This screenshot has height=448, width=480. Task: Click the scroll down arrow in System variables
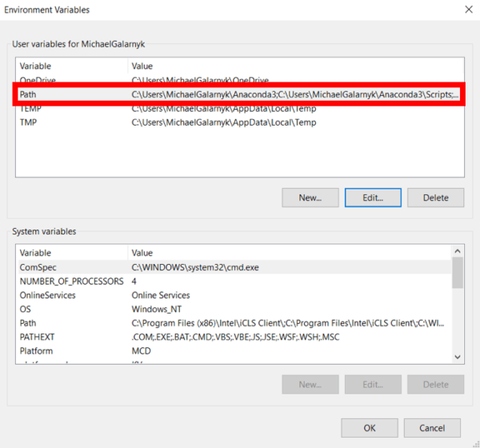point(458,357)
